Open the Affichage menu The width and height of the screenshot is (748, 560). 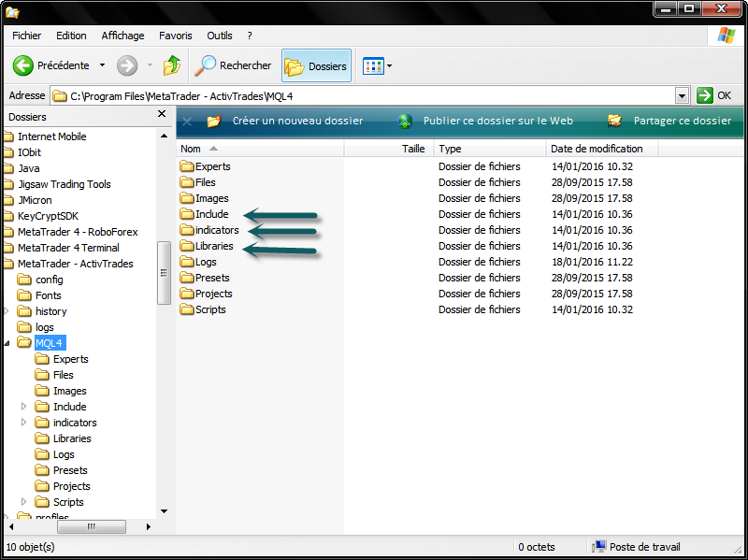pyautogui.click(x=122, y=36)
